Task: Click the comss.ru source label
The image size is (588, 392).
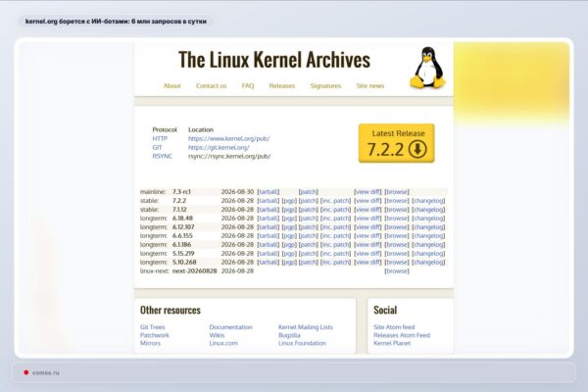Action: [46, 372]
